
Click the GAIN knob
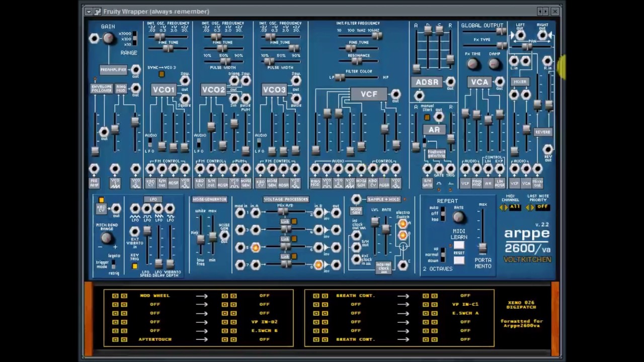click(109, 38)
